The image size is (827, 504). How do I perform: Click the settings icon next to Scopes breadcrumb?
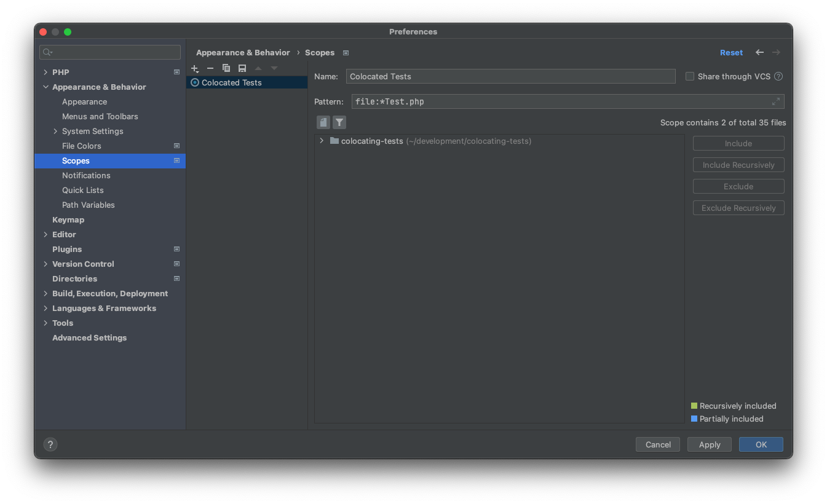(346, 53)
